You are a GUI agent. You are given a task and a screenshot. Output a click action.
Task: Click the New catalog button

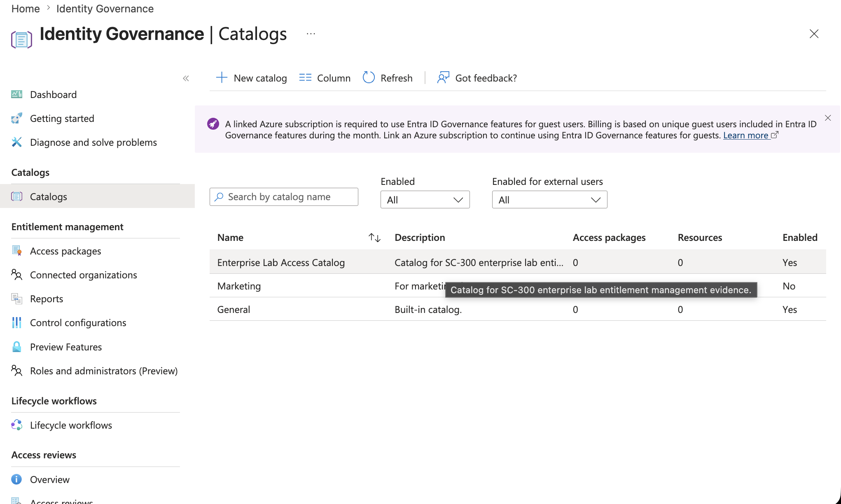(251, 78)
